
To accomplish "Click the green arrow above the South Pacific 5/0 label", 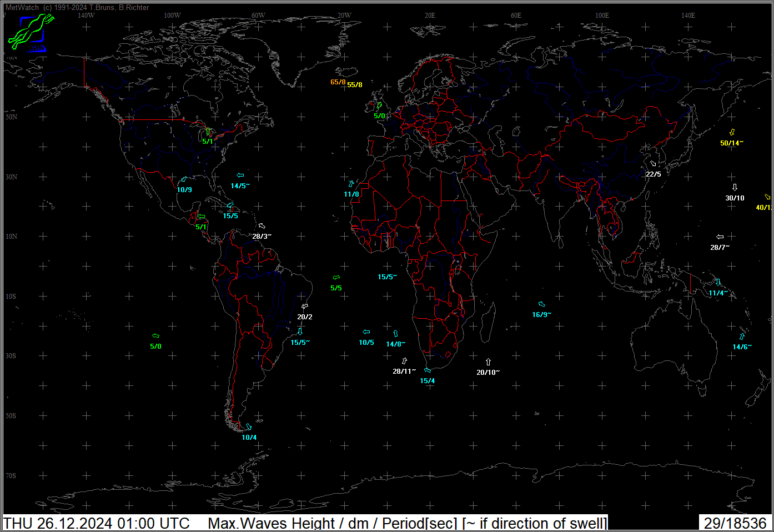I will 155,336.
